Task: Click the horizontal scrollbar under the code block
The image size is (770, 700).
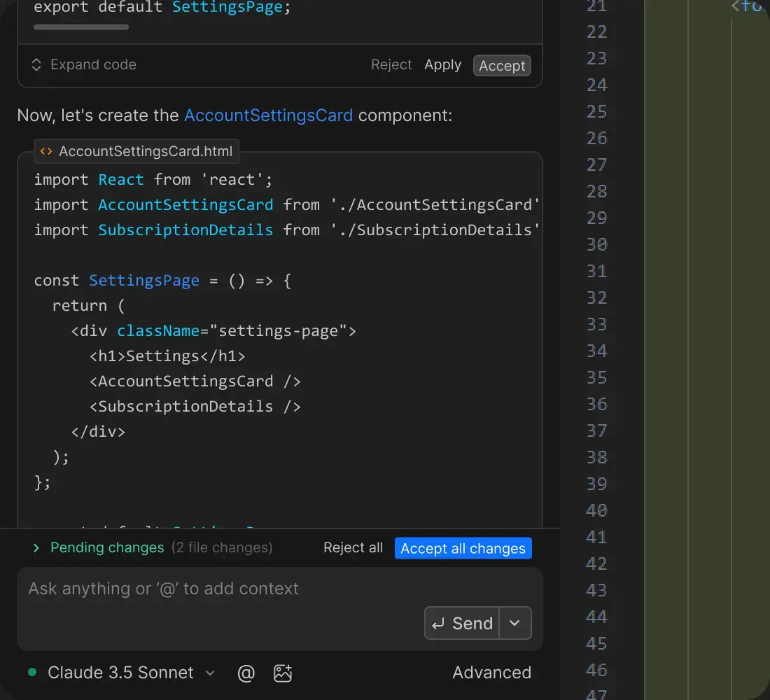Action: (81, 27)
